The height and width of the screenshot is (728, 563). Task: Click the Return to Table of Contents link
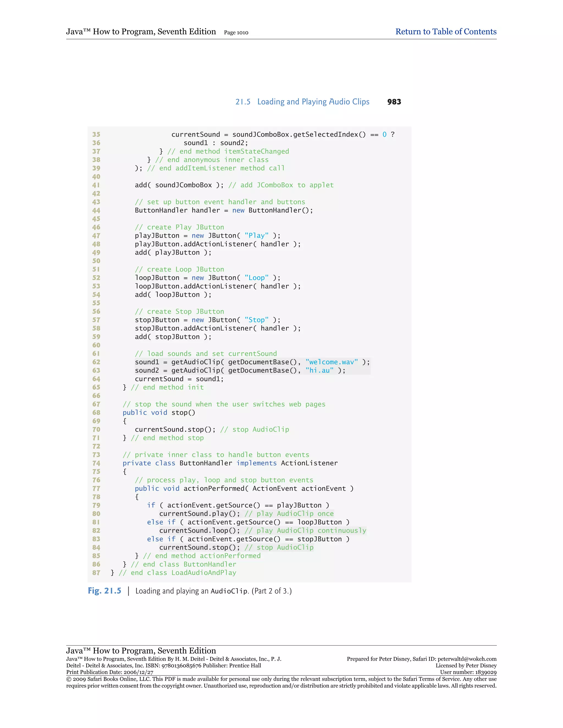coord(446,32)
